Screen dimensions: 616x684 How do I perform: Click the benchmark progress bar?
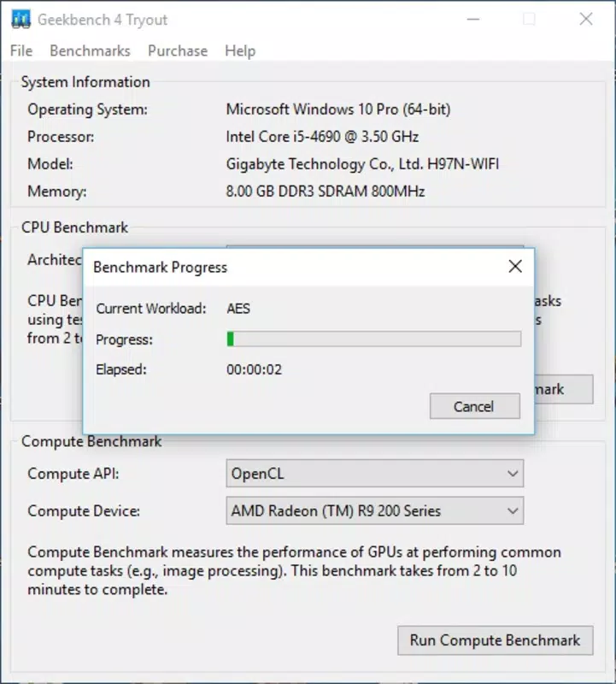click(x=374, y=339)
